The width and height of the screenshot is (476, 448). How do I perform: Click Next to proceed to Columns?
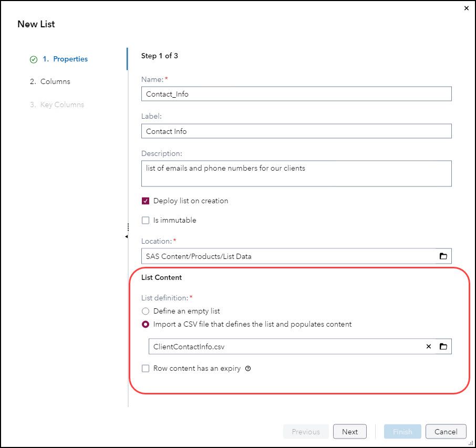(x=349, y=431)
